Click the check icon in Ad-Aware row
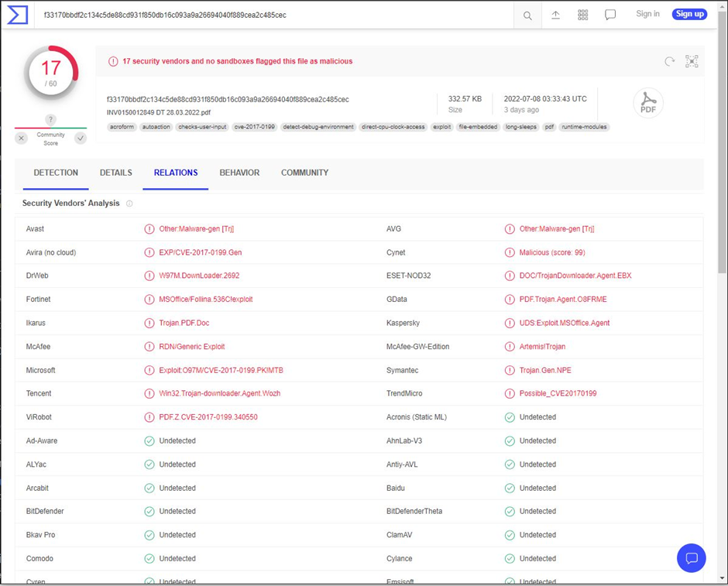The height and width of the screenshot is (586, 728). point(149,440)
